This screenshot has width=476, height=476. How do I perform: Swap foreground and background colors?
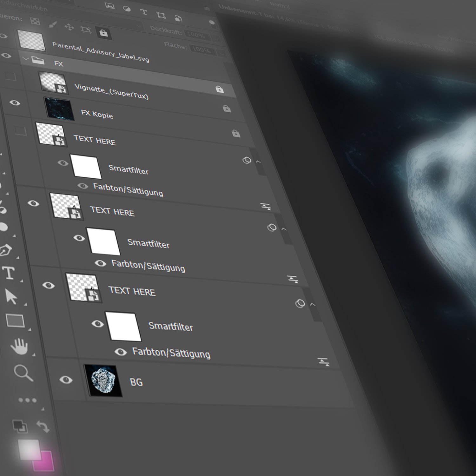tap(43, 426)
